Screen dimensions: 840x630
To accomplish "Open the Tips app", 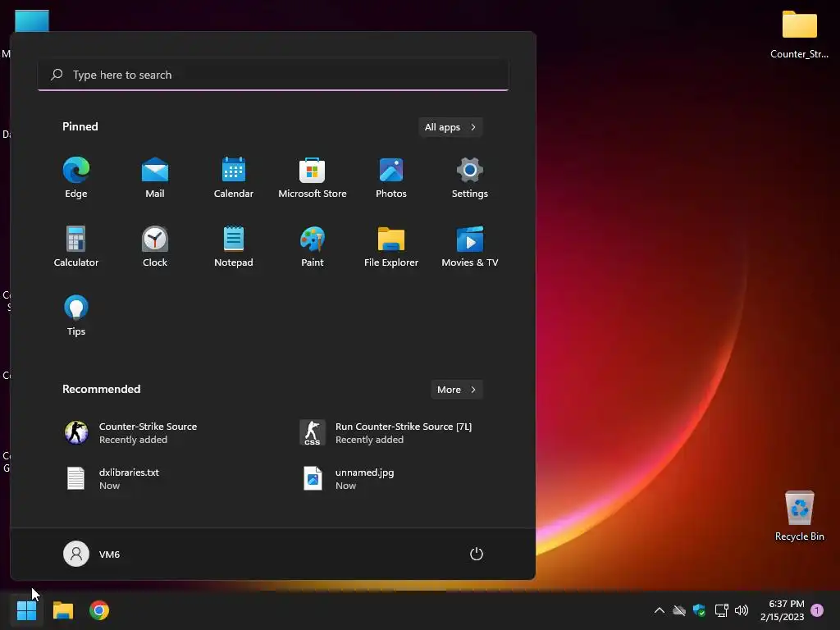I will coord(76,316).
